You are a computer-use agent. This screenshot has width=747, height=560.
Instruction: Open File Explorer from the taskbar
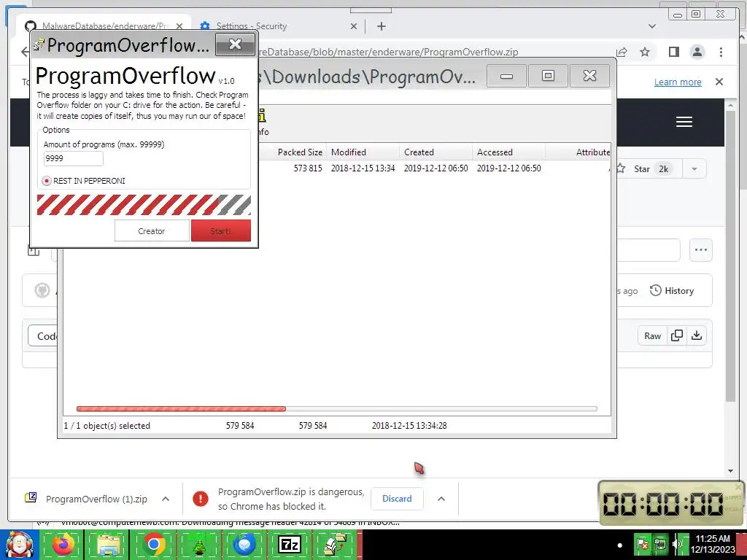tap(108, 544)
